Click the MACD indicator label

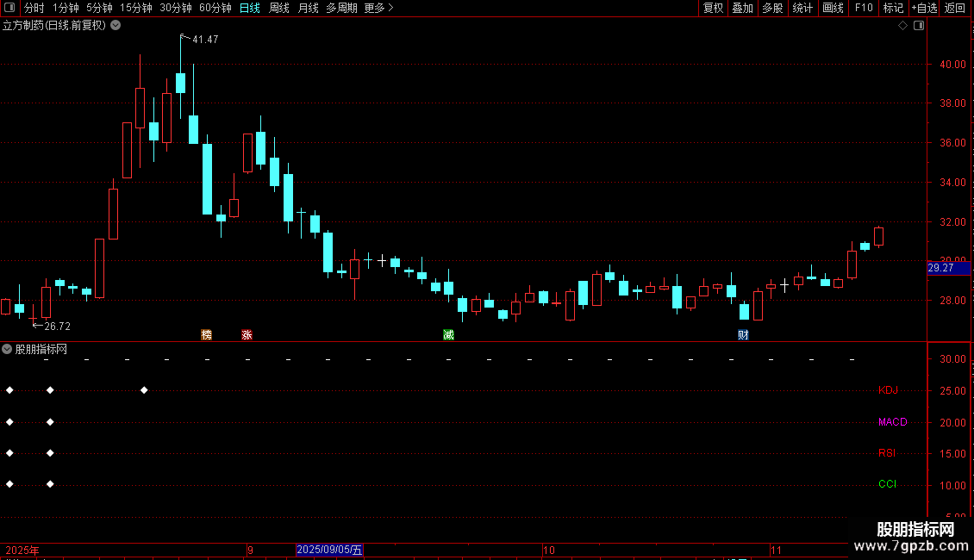click(x=893, y=422)
